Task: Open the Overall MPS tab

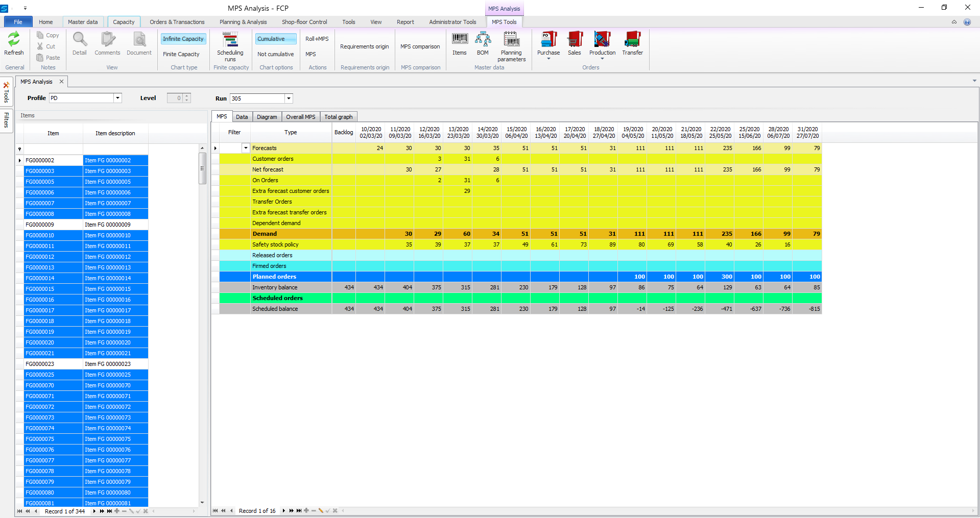Action: tap(301, 117)
